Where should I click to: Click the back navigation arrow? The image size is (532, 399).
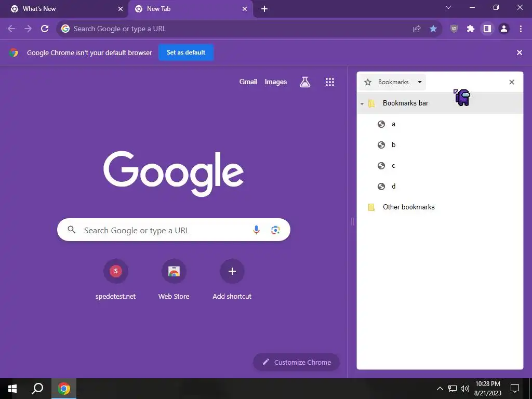pyautogui.click(x=11, y=29)
